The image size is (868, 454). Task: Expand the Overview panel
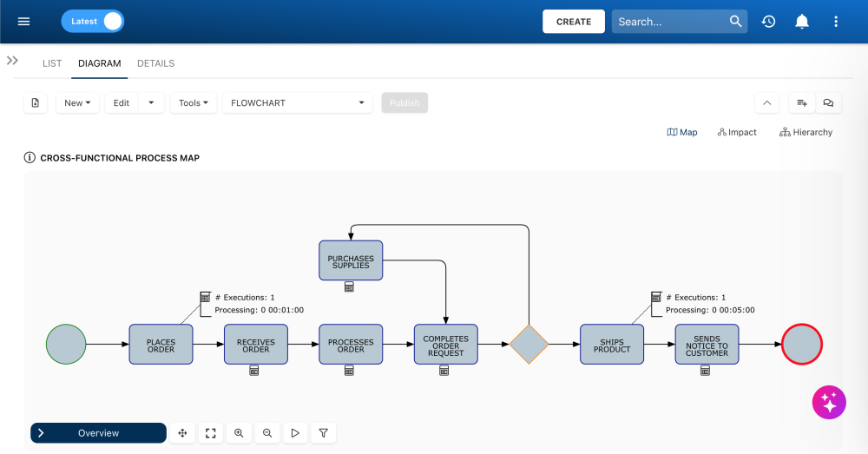(98, 432)
